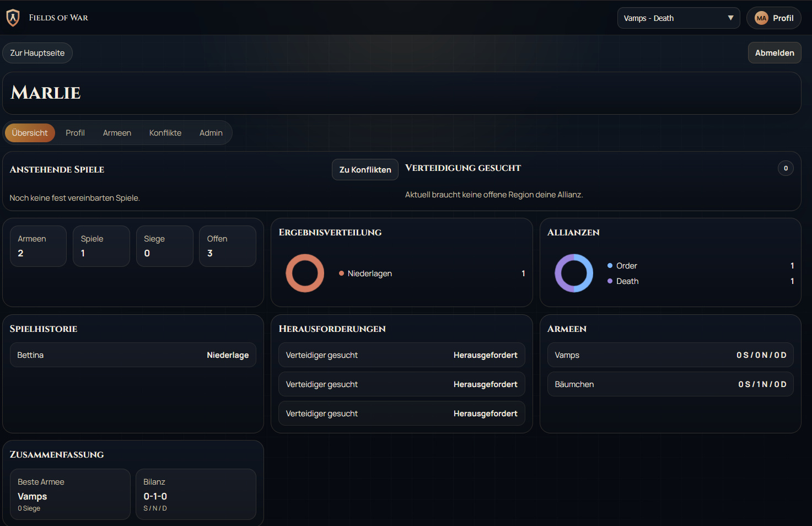Click the Offen stat card
The width and height of the screenshot is (812, 526).
tap(227, 246)
